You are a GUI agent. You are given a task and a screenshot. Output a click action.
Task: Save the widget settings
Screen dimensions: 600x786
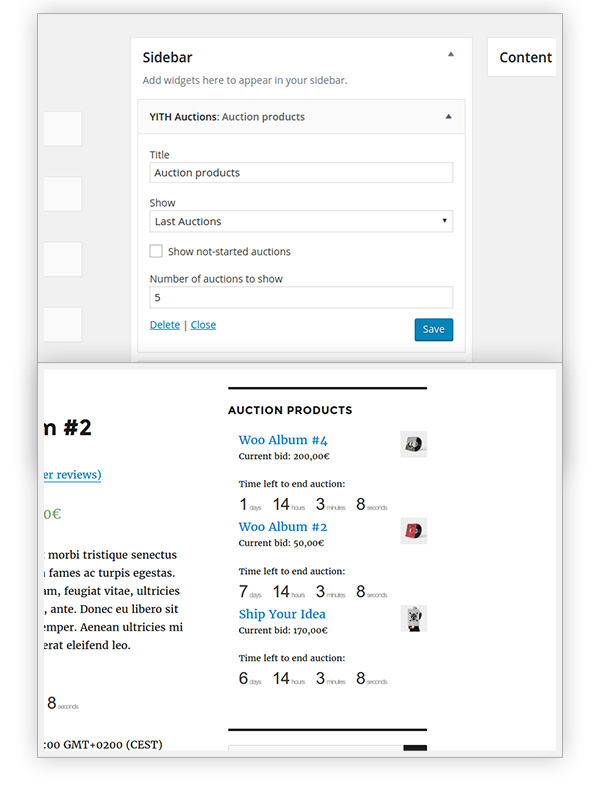point(434,329)
